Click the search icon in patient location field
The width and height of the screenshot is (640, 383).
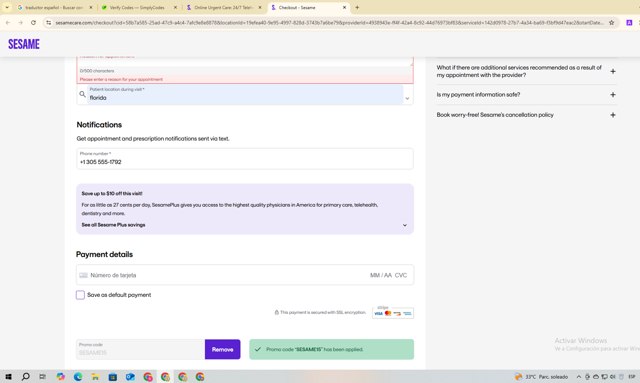(x=82, y=94)
